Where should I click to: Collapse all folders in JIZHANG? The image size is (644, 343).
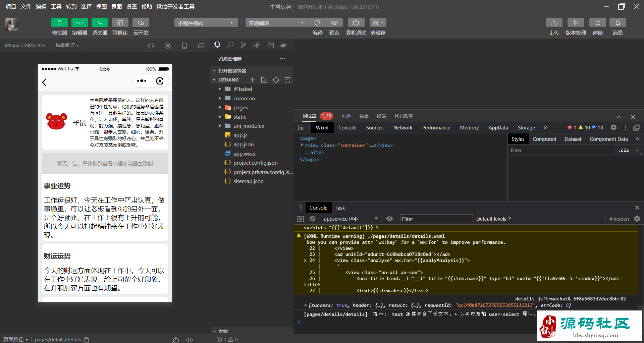coord(287,80)
